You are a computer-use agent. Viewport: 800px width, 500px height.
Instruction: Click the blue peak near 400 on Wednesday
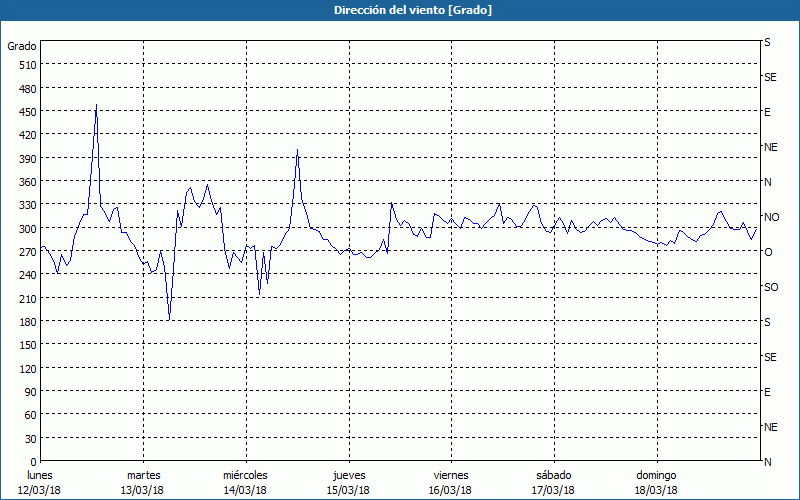(298, 151)
